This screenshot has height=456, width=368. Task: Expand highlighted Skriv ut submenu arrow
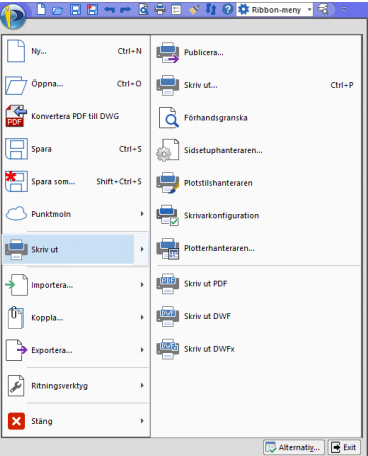pos(142,249)
